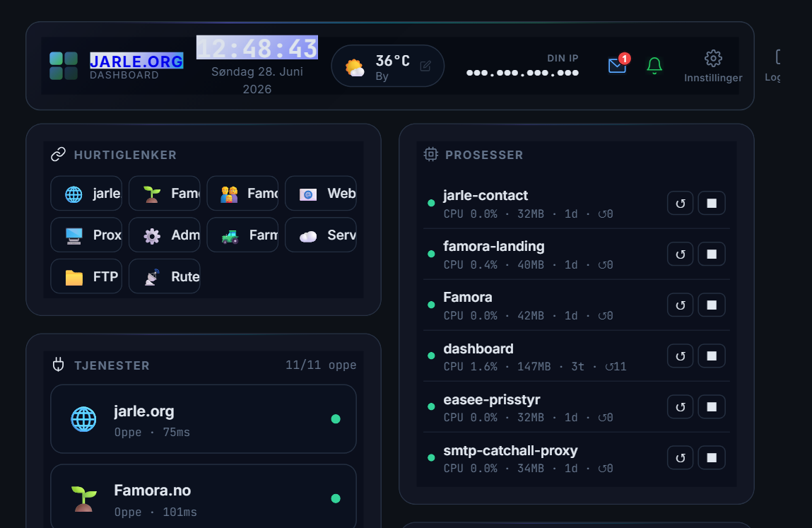Open the family emoji Famora quick link

(x=243, y=193)
